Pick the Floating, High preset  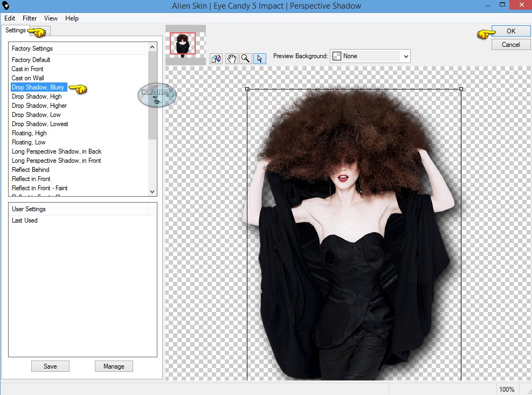[x=29, y=133]
